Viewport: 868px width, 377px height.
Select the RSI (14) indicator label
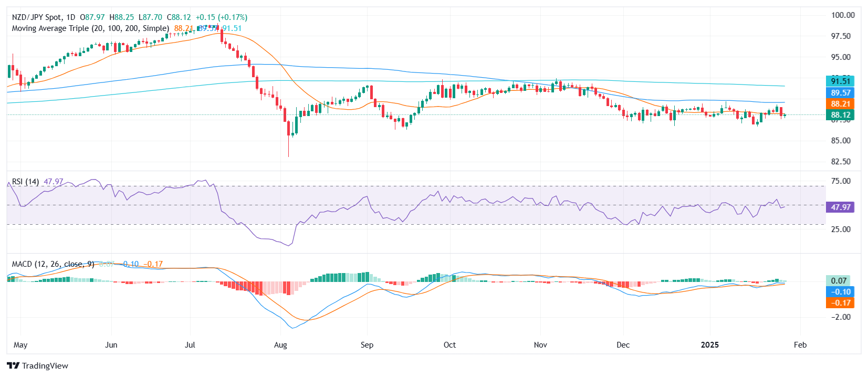25,182
